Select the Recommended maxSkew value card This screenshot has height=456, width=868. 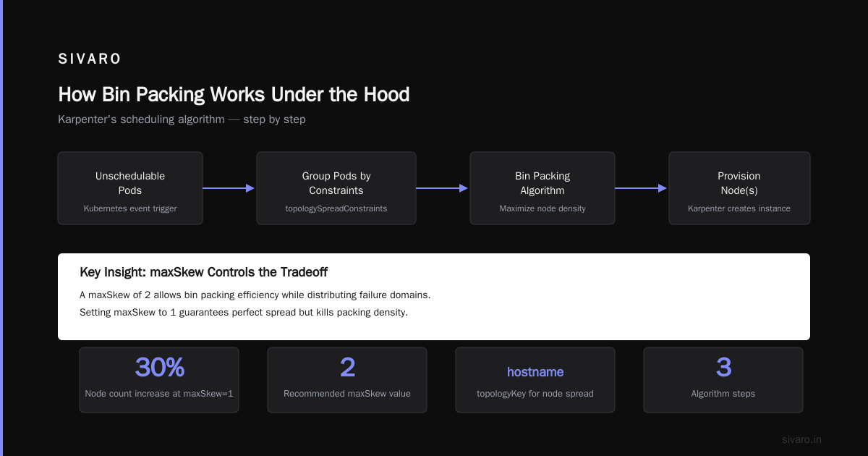click(347, 380)
